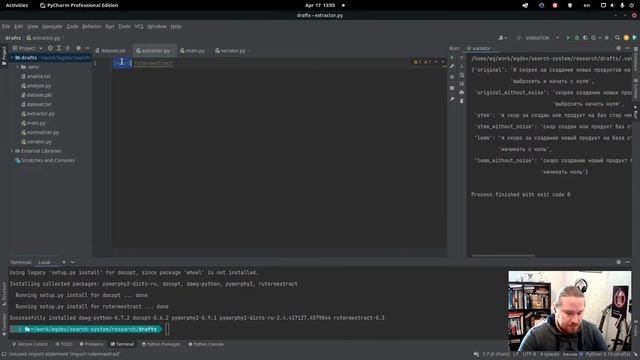640x360 pixels.
Task: Select analize.txt in project tree
Action: 36,76
